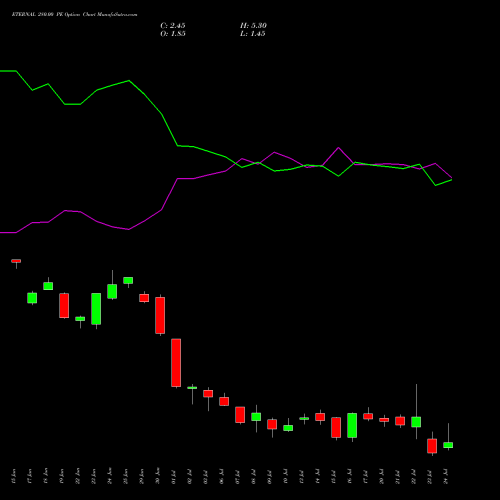Screen dimensions: 500x500
Task: Click the green line's peak above 25 Jun
Action: tap(129, 81)
